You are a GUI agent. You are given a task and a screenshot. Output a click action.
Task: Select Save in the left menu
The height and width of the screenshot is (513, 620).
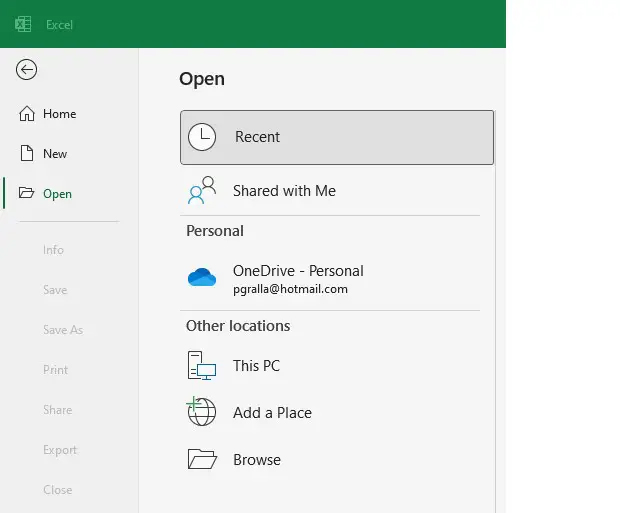(x=55, y=290)
